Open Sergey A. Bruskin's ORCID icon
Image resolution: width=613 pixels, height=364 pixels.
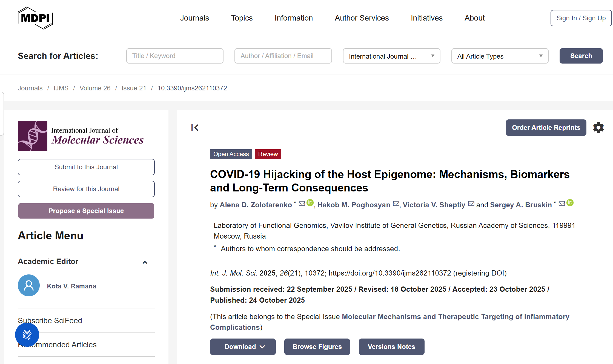point(570,203)
